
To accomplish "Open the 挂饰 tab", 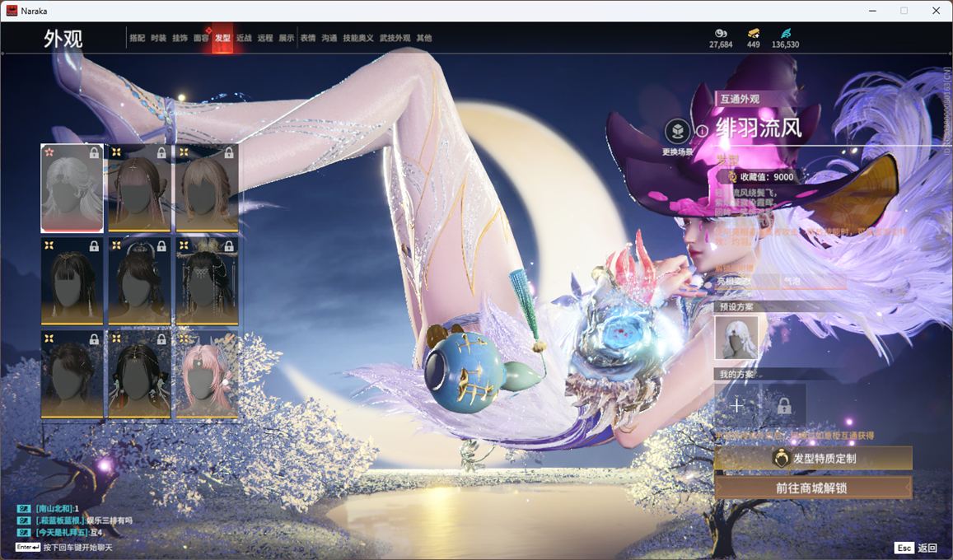I will 180,38.
